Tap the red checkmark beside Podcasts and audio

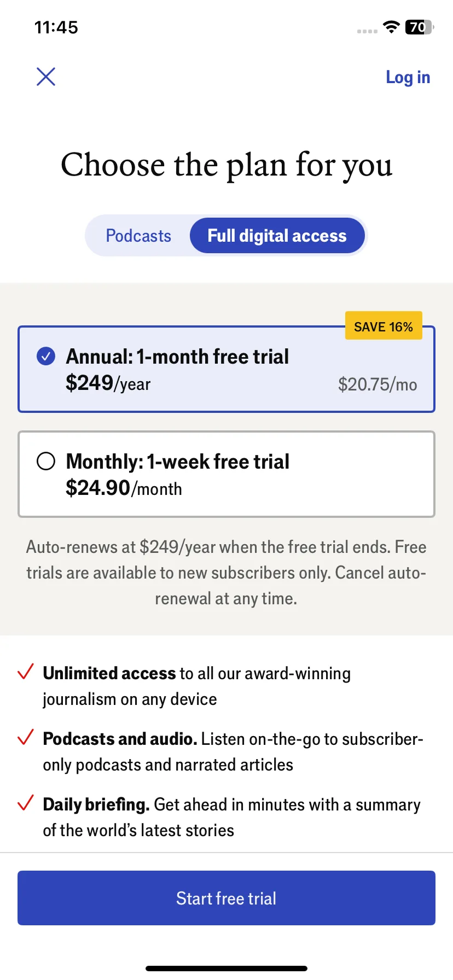click(x=26, y=737)
